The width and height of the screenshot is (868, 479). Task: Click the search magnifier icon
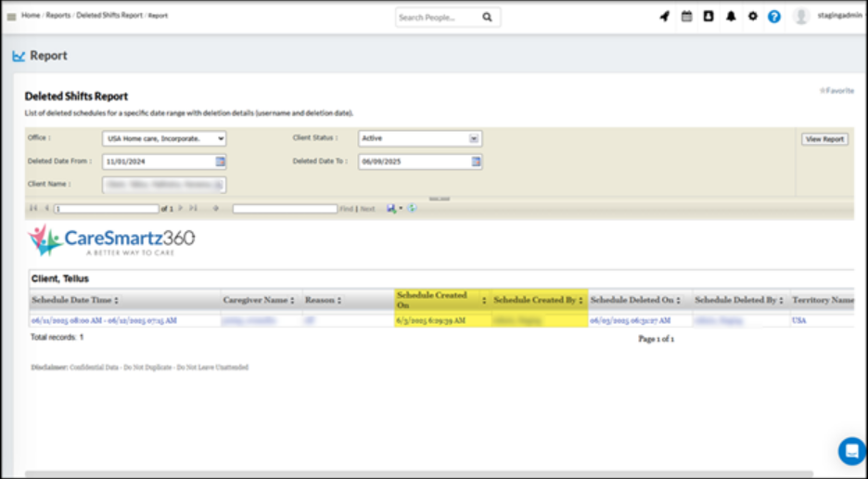pos(487,18)
